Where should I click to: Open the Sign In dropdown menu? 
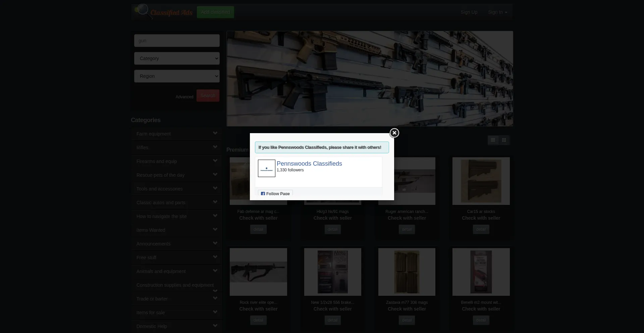(x=497, y=12)
